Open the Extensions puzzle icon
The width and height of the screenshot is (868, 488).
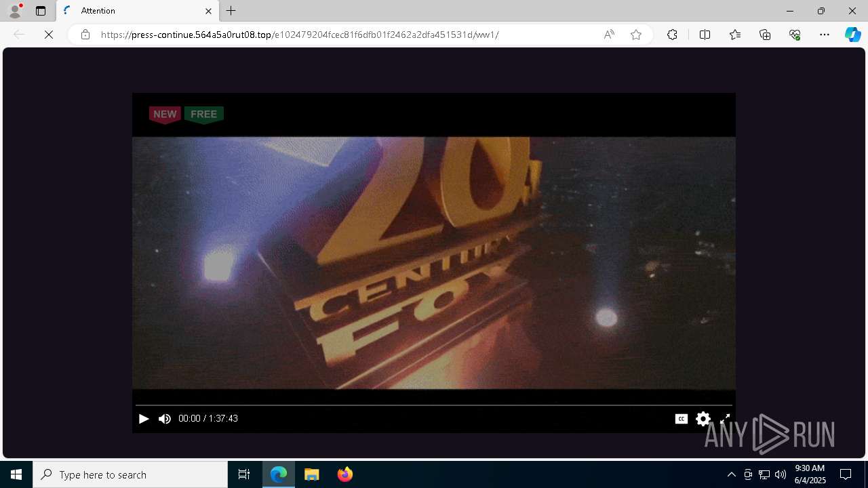672,35
